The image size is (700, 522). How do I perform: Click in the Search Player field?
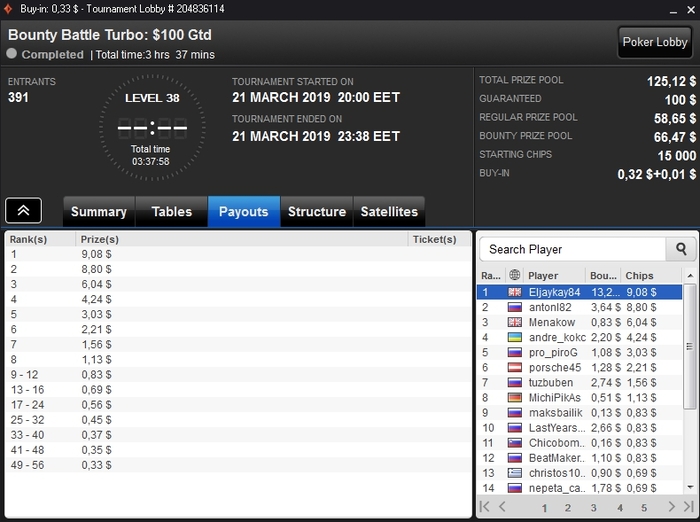572,249
